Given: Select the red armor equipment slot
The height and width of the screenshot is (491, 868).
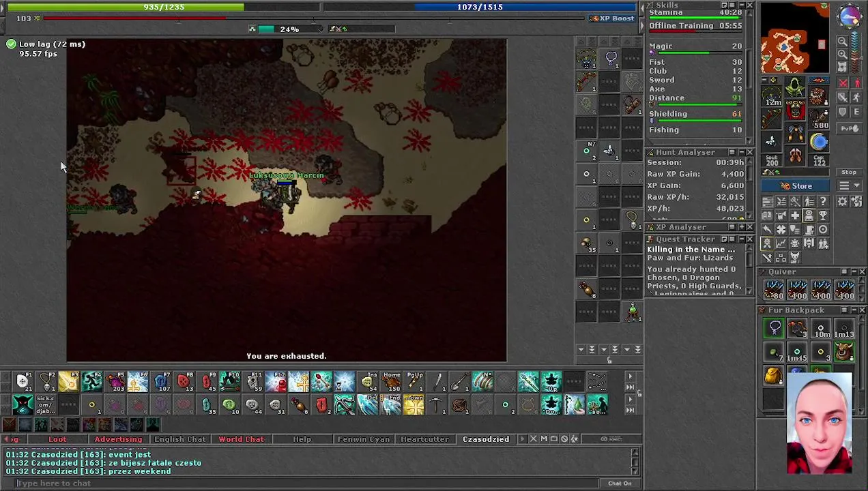Looking at the screenshot, I should 795,111.
